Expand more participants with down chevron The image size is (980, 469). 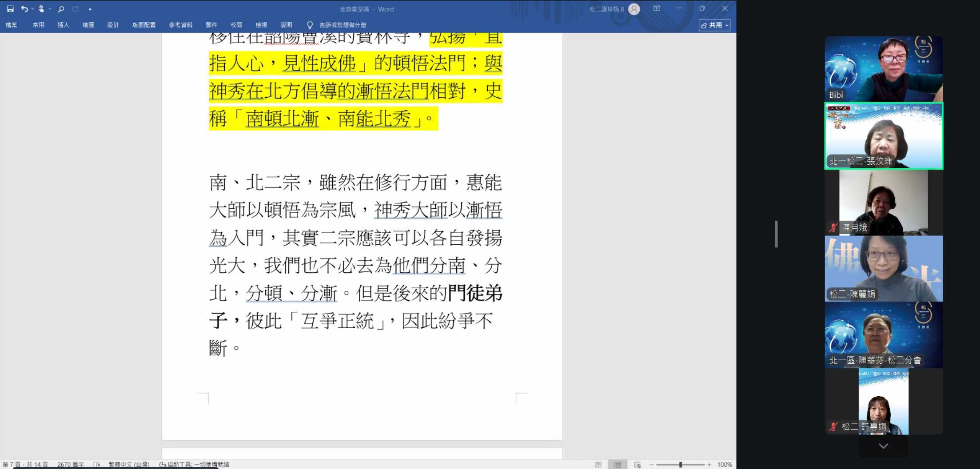[x=883, y=446]
